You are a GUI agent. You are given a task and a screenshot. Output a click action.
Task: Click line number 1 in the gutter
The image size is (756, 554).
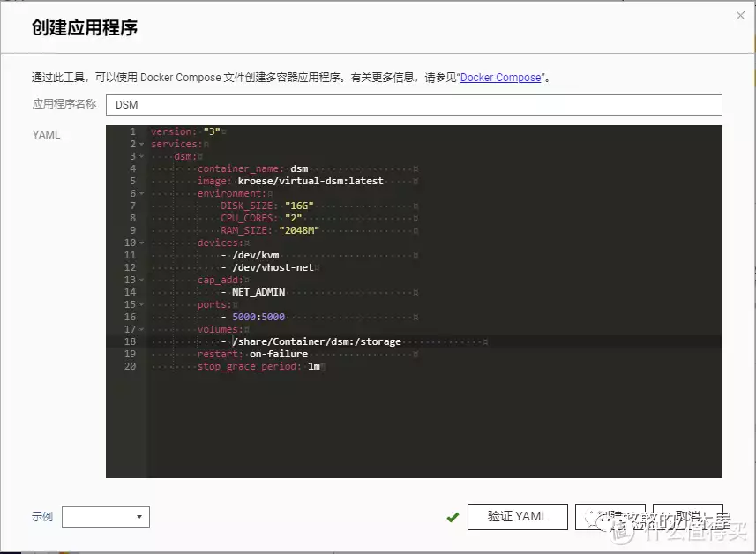click(132, 131)
